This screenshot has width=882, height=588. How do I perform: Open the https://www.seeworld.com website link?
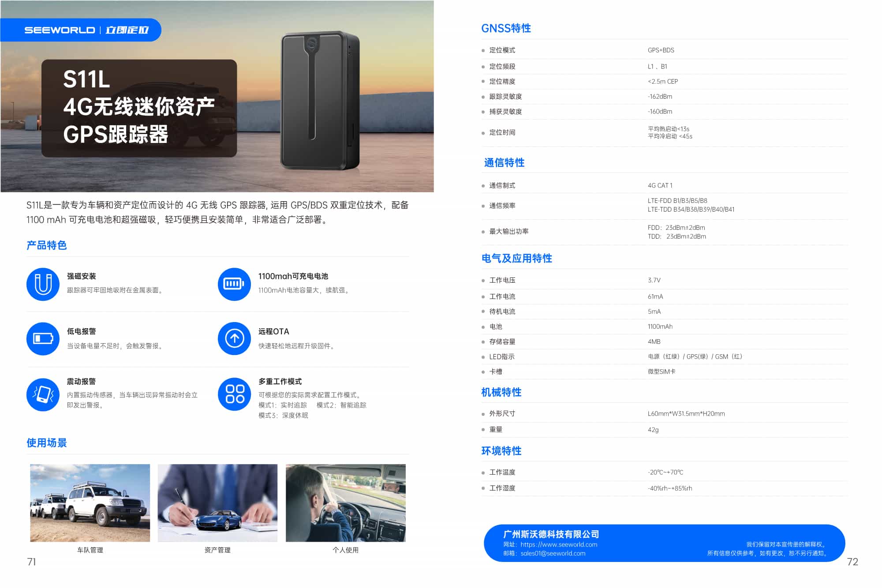(559, 544)
